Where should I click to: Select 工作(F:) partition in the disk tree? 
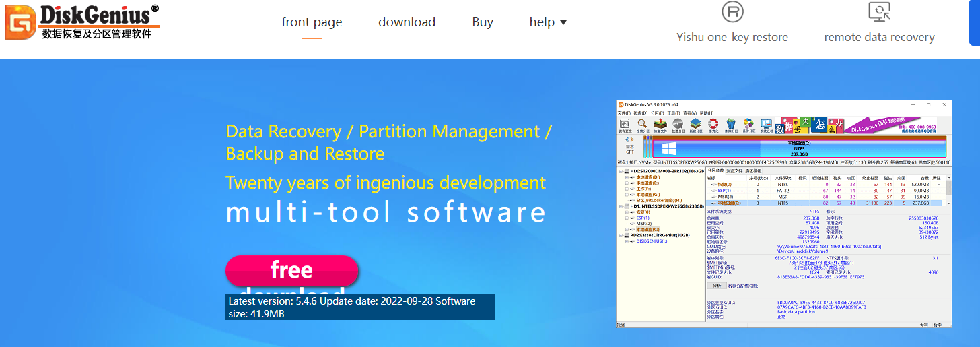tap(645, 189)
